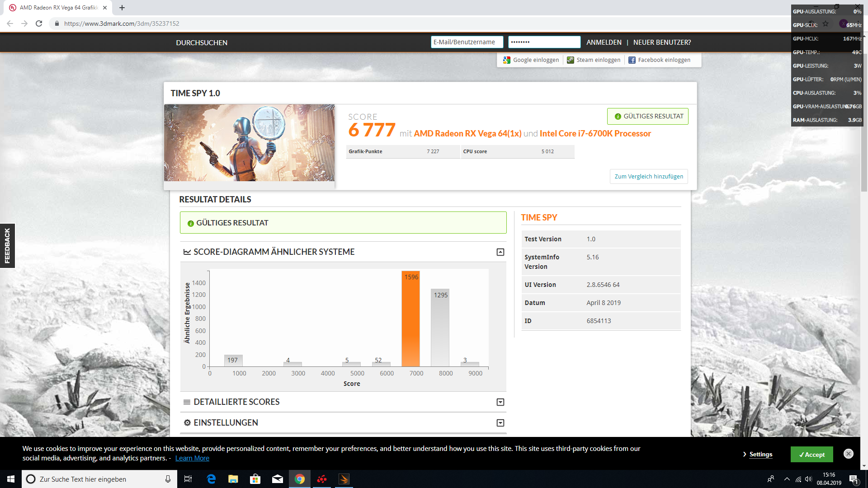Image resolution: width=868 pixels, height=488 pixels.
Task: Launch Microsoft Edge from the taskbar
Action: pyautogui.click(x=211, y=479)
